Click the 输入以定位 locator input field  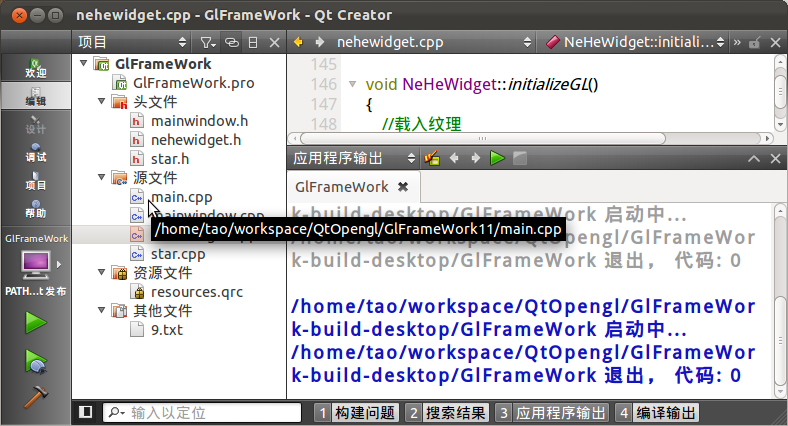(x=202, y=413)
